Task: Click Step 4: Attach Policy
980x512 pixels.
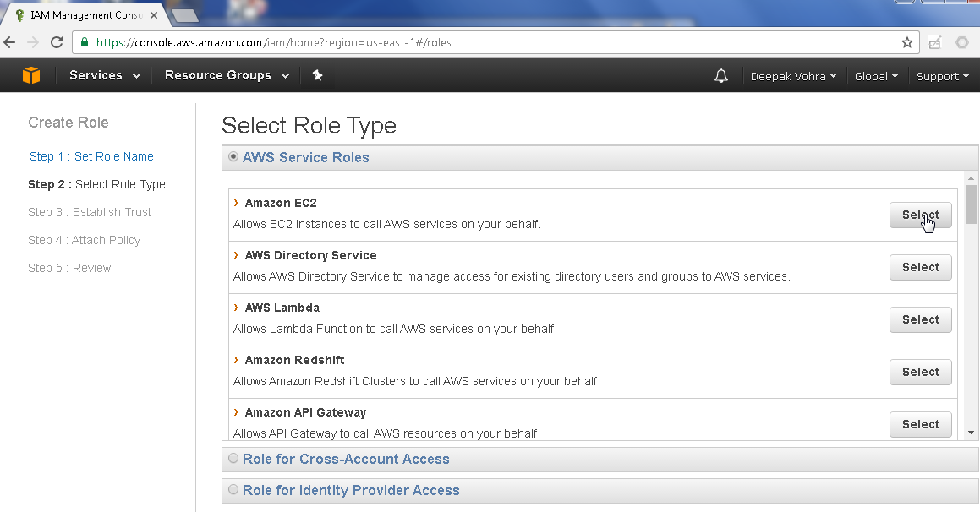Action: [85, 240]
